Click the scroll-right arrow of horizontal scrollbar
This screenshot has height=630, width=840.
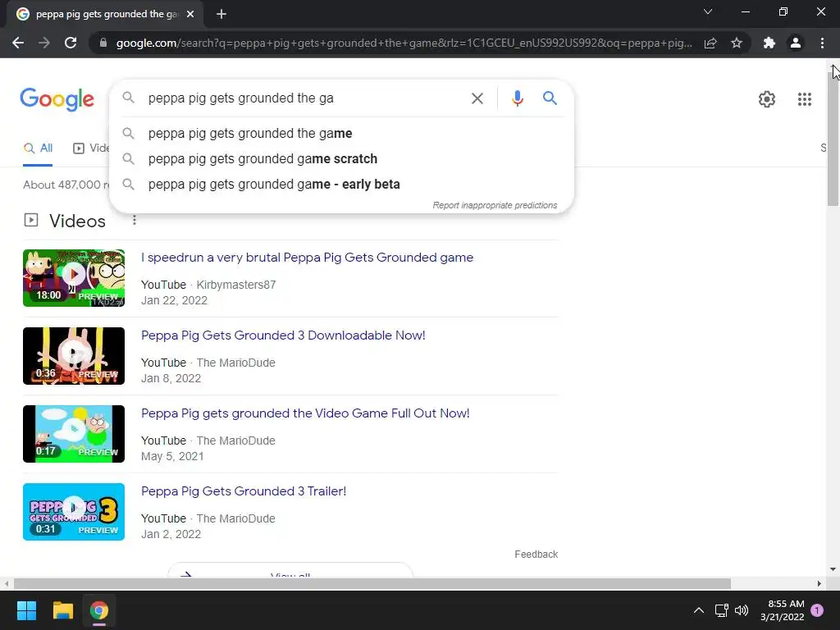[x=819, y=583]
